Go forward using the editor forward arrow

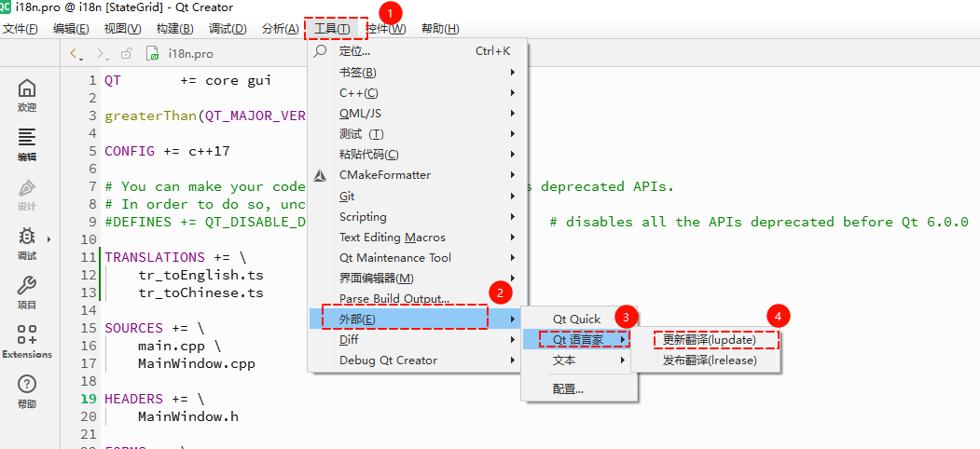[103, 54]
